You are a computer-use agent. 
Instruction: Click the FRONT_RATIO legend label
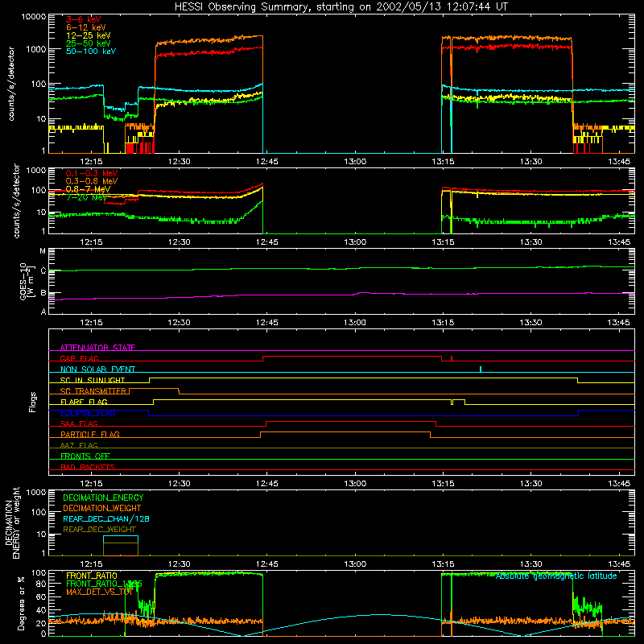92,576
